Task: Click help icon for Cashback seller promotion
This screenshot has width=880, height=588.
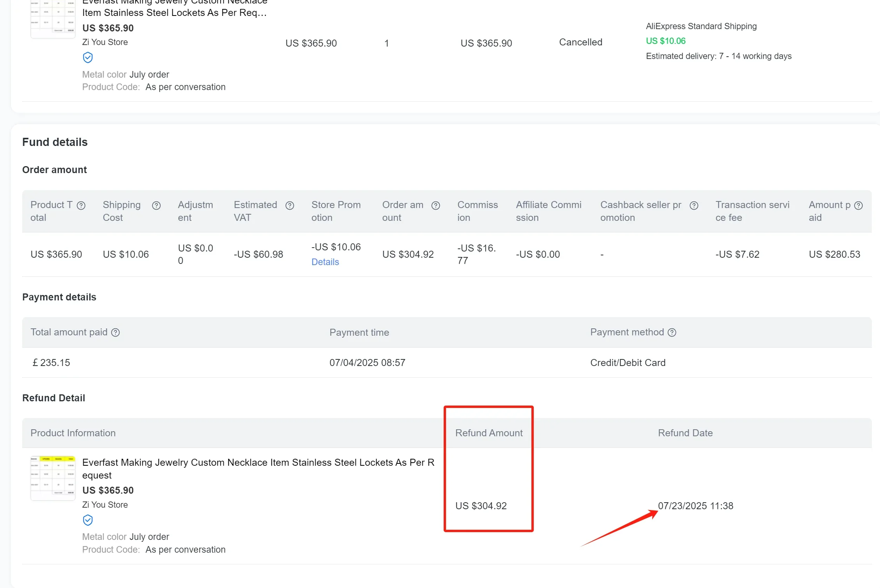Action: (x=694, y=206)
